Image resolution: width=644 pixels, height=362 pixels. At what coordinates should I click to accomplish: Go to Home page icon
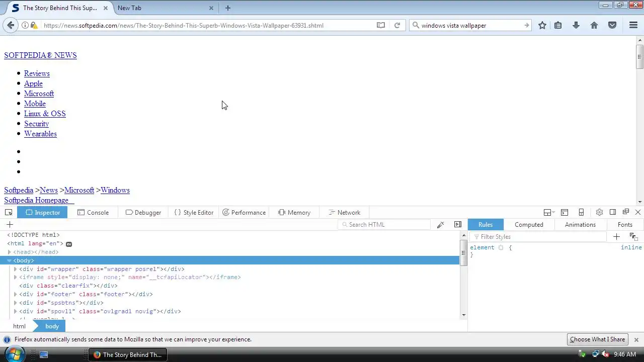pos(594,25)
